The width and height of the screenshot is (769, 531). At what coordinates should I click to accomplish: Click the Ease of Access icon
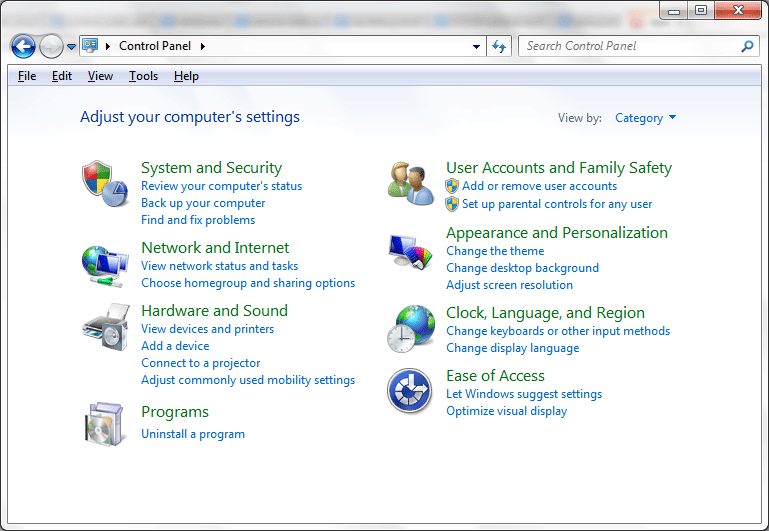coord(410,391)
